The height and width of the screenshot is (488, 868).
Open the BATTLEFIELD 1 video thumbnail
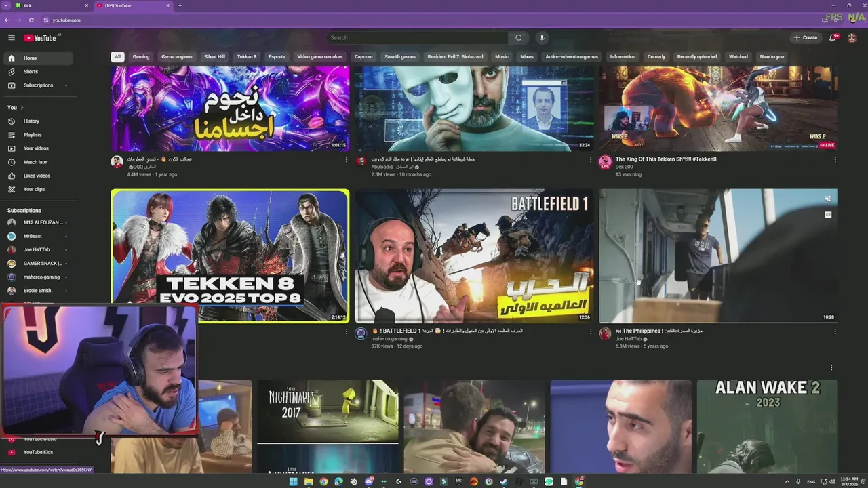tap(474, 256)
